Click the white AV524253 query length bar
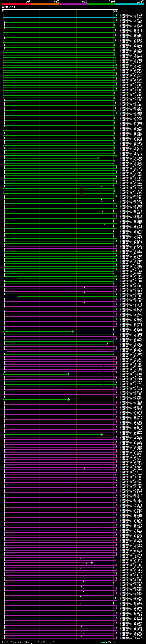Image resolution: width=146 pixels, height=644 pixels. pyautogui.click(x=60, y=9)
